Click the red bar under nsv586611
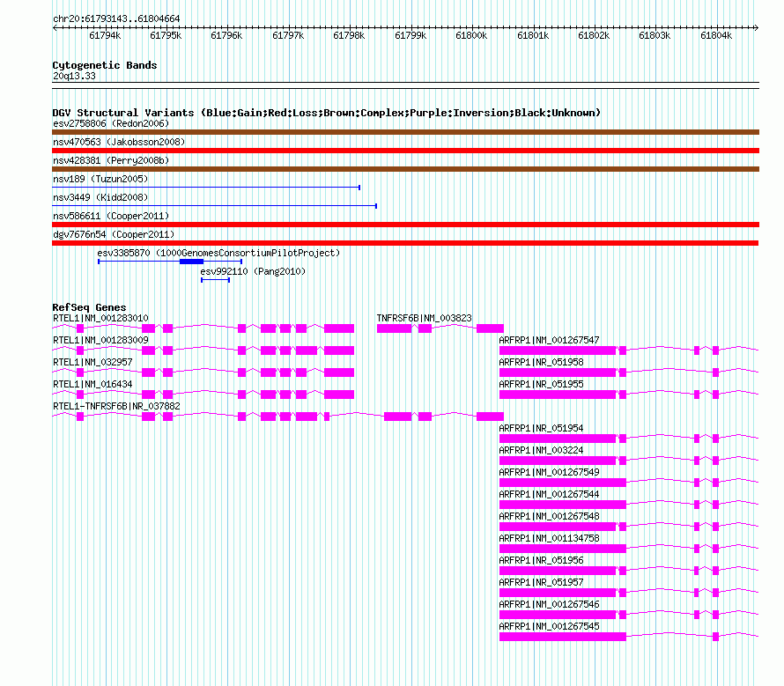The image size is (784, 686). [405, 225]
